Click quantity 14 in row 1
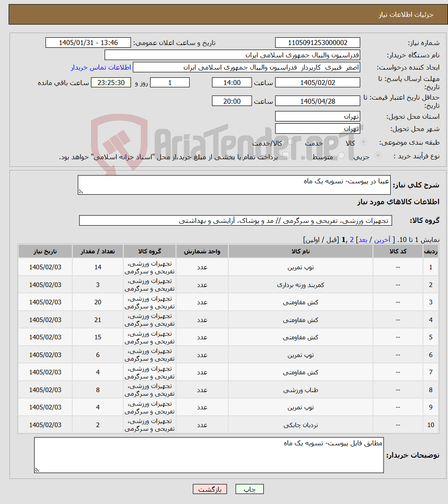This screenshot has height=504, width=448. pos(98,267)
